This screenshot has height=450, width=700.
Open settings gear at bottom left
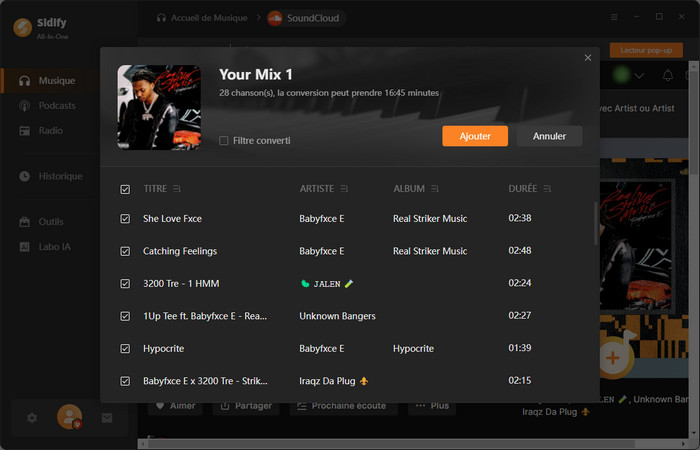click(32, 417)
